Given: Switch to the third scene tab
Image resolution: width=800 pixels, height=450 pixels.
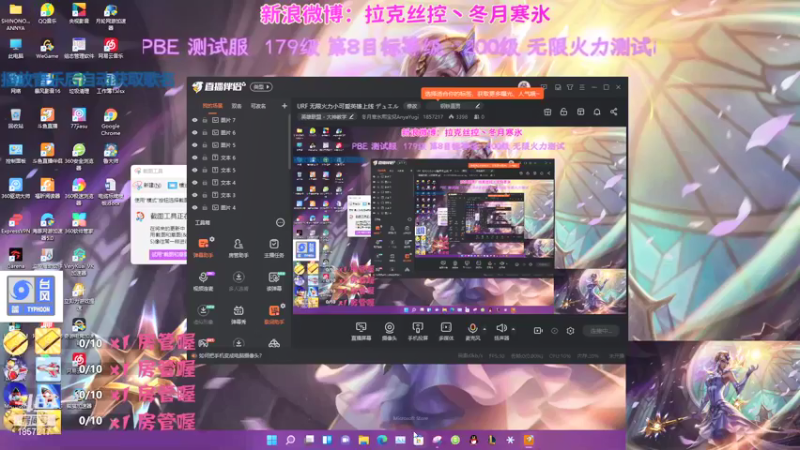Looking at the screenshot, I should pos(258,106).
